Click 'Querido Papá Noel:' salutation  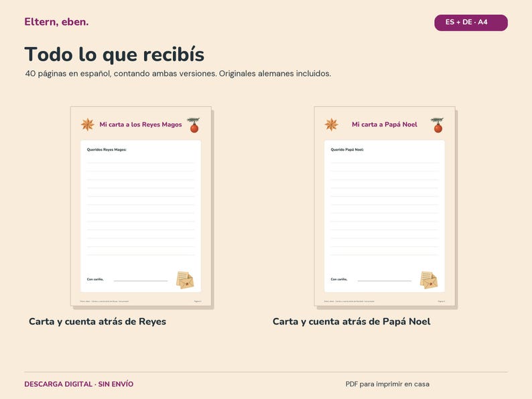[x=347, y=149]
